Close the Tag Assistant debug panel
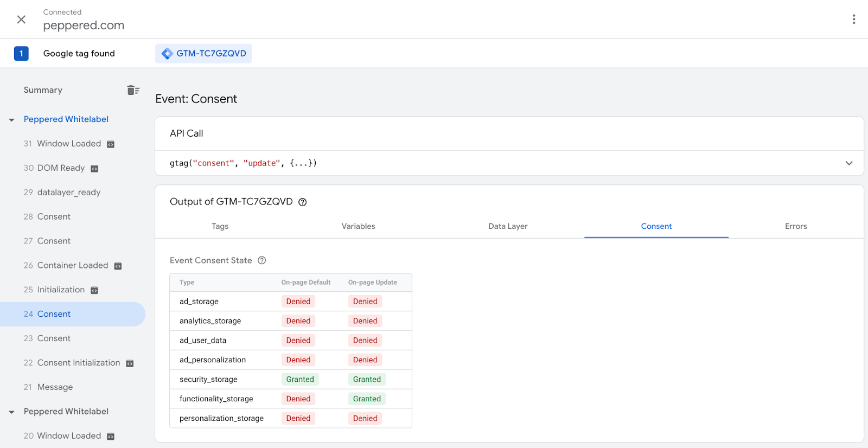The width and height of the screenshot is (868, 448). [x=21, y=20]
